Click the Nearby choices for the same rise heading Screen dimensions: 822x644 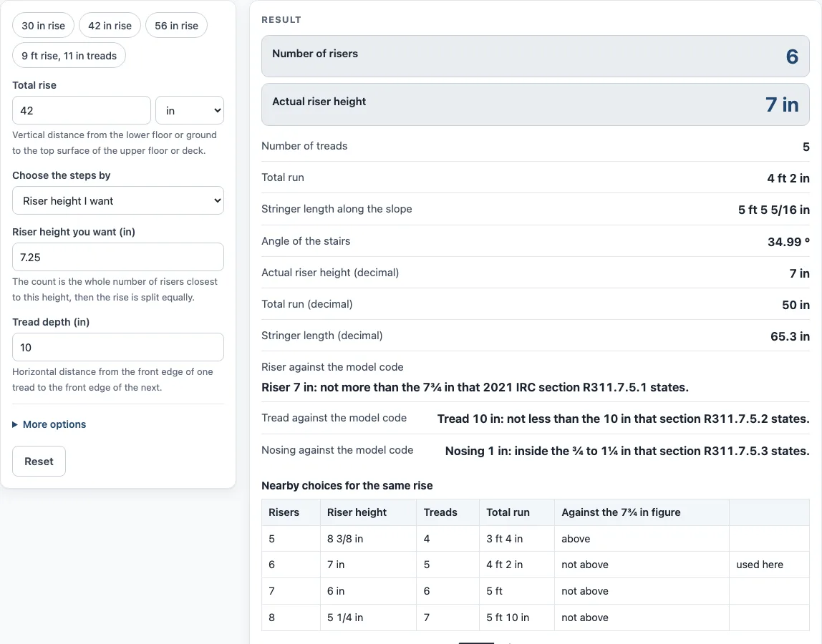click(x=347, y=486)
